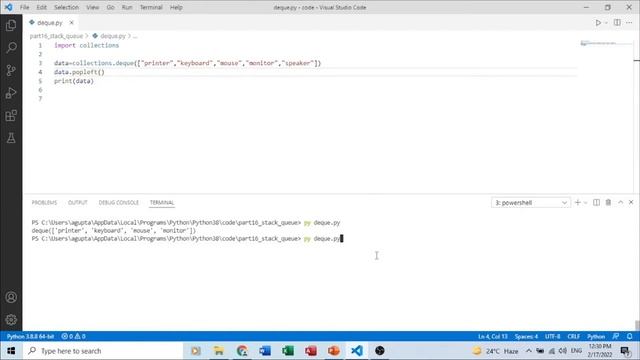Open the Help menu

tap(176, 7)
